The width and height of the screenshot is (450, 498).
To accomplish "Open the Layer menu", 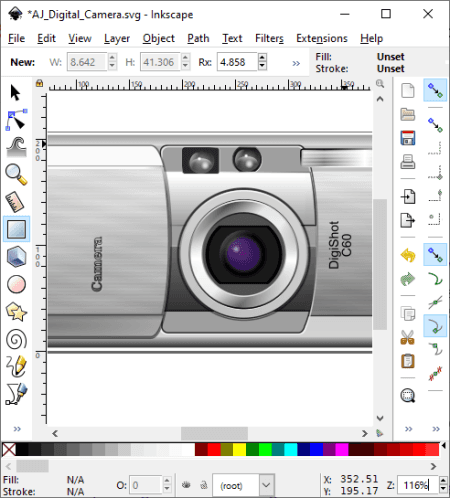I will tap(117, 38).
